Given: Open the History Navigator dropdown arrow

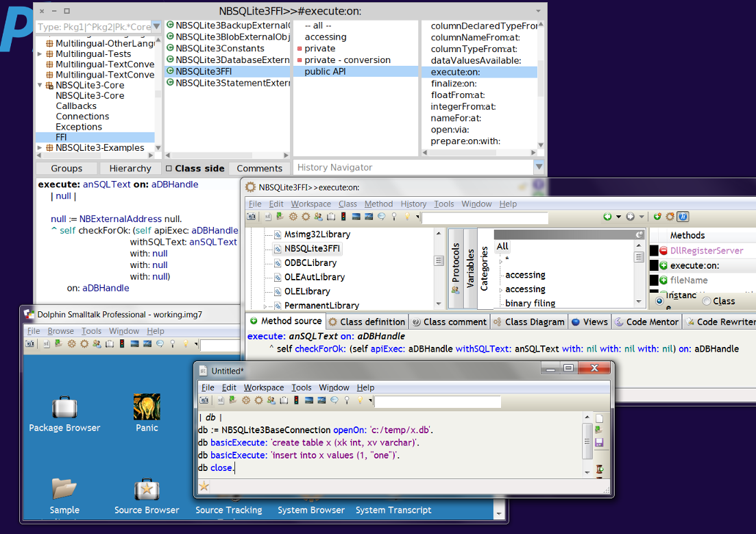Looking at the screenshot, I should point(539,167).
